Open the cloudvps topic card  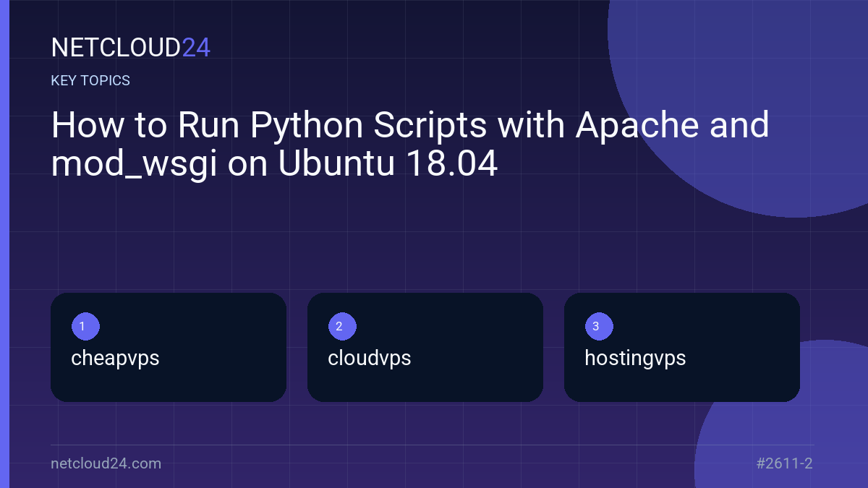tap(425, 347)
